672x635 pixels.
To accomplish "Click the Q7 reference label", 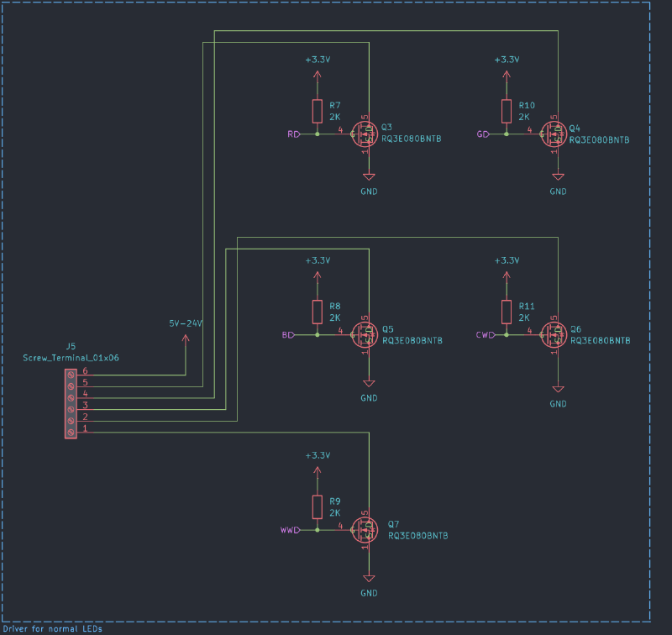I will coord(393,524).
